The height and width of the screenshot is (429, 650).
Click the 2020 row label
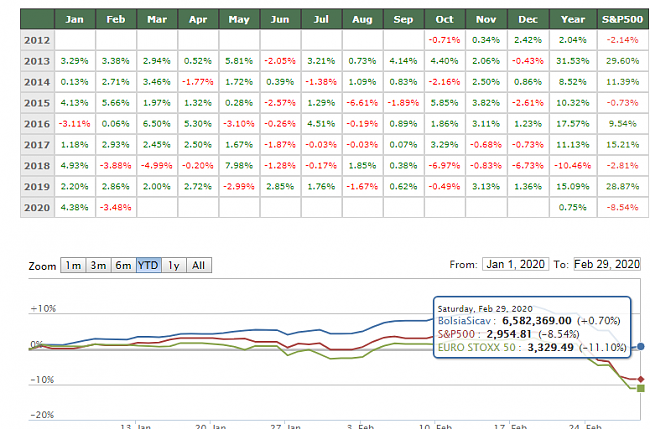[x=37, y=208]
